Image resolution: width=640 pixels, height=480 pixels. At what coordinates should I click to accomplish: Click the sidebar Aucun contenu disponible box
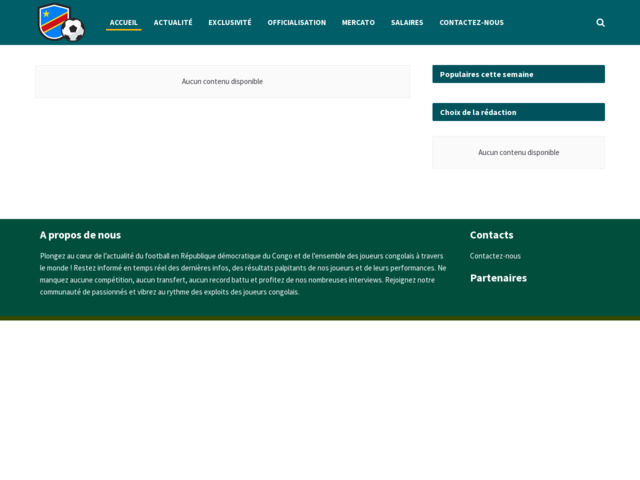pyautogui.click(x=518, y=153)
